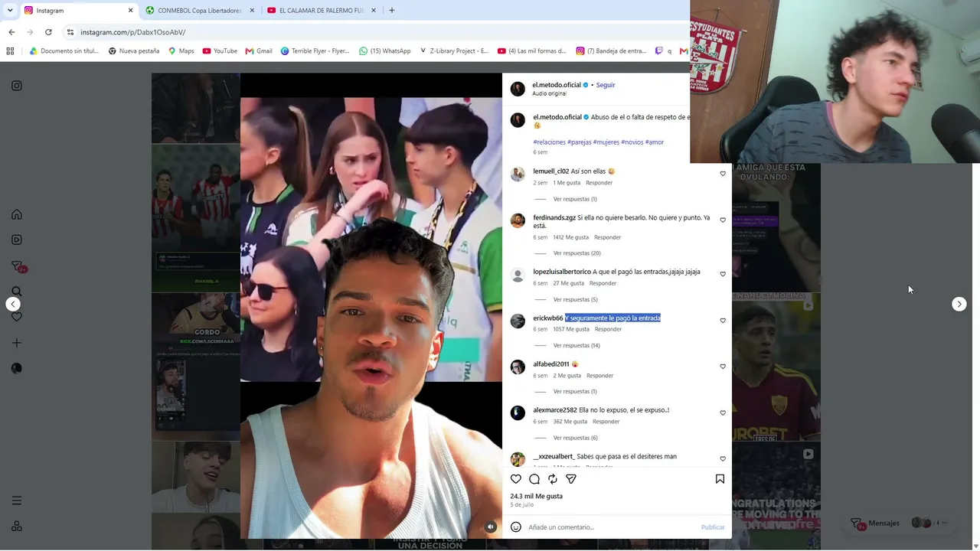Screen dimensions: 980x551
Task: Expand replies (1) under alfabedi2011's comment
Action: pos(575,392)
